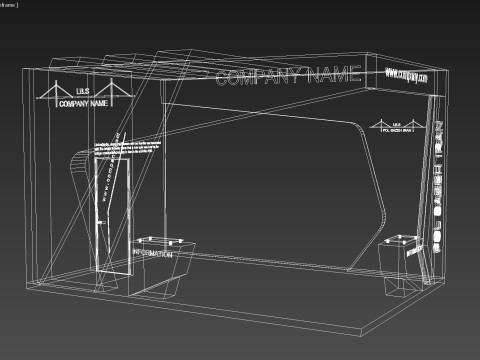Select the small COMPANY NAME text beneath the left wall bridge logo
The height and width of the screenshot is (360, 480).
pos(83,104)
